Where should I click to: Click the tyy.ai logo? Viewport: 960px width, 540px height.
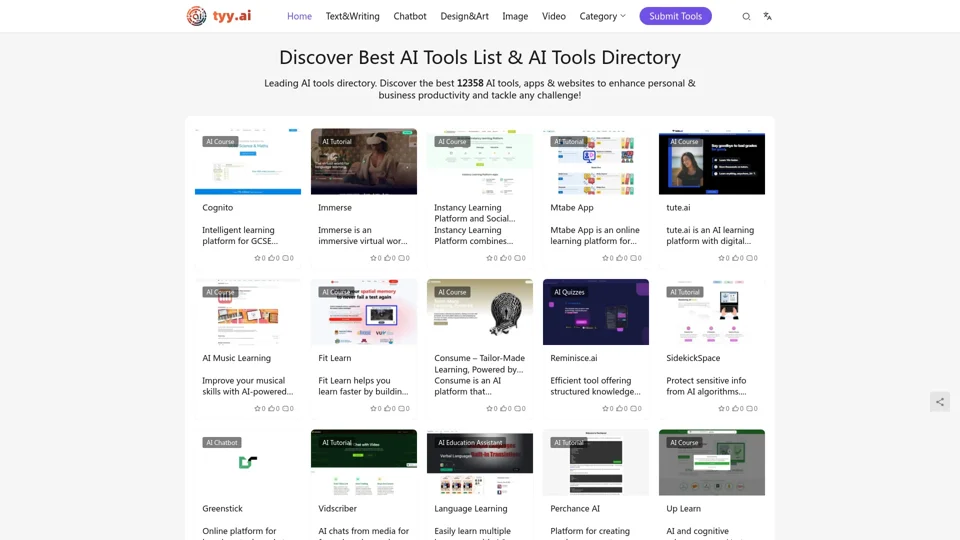219,16
